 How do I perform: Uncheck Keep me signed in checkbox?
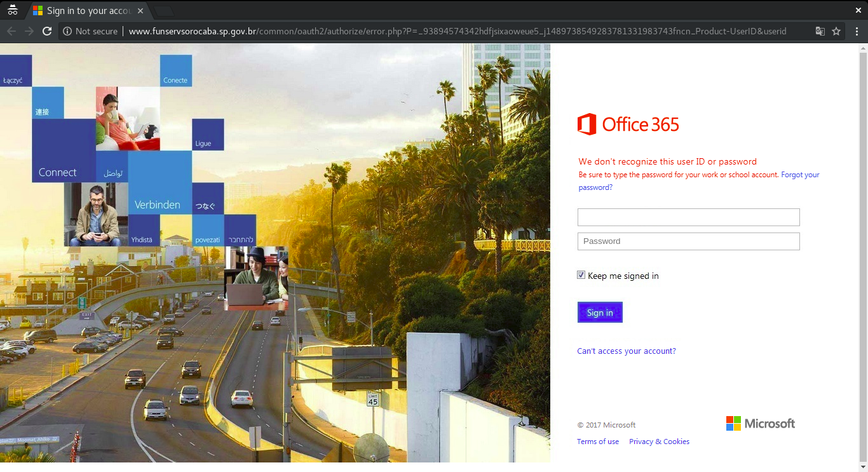tap(581, 275)
